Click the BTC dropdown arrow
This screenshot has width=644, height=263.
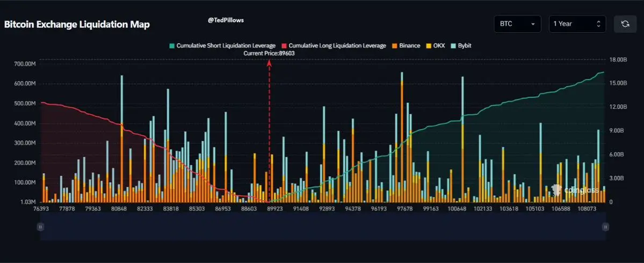point(533,24)
